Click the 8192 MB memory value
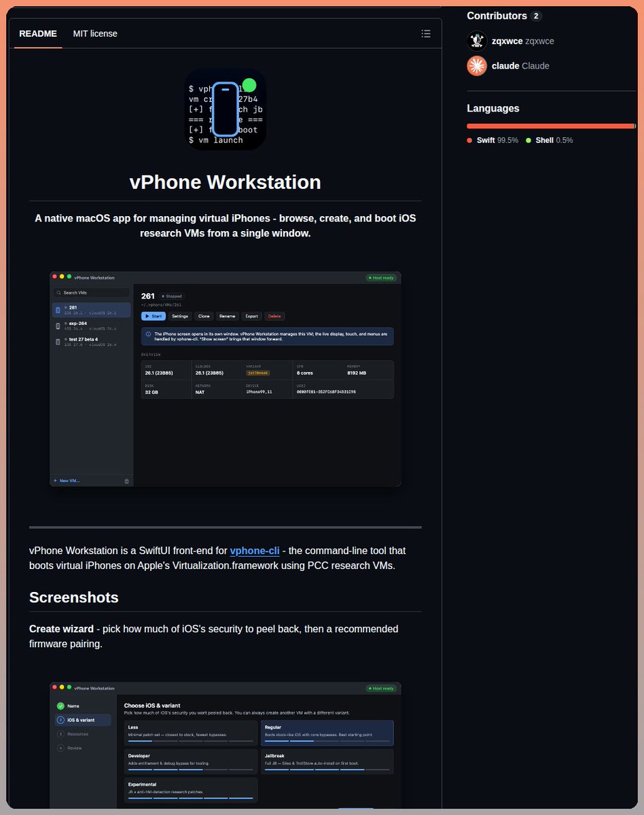Screen dimensions: 644x815 [x=357, y=373]
